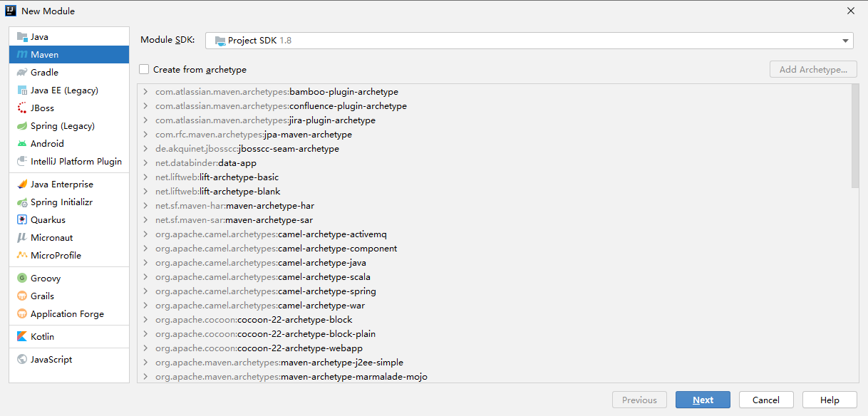Select the cocoon-22-archetype-webapp row
This screenshot has height=416, width=868.
coord(495,348)
